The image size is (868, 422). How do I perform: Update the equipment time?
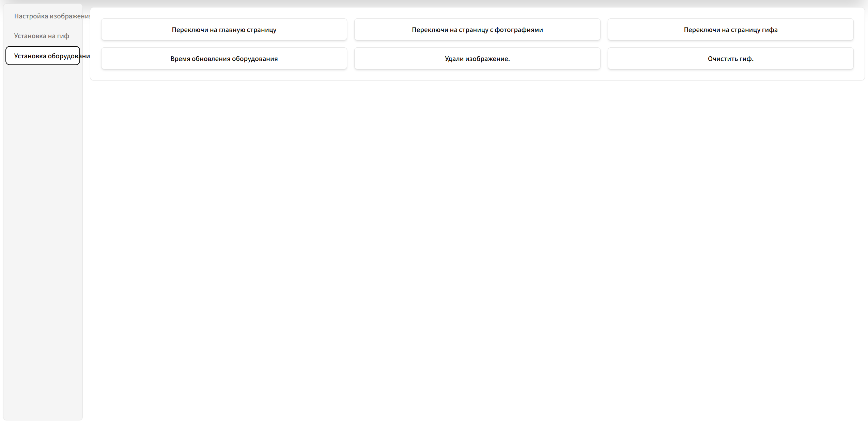point(224,59)
